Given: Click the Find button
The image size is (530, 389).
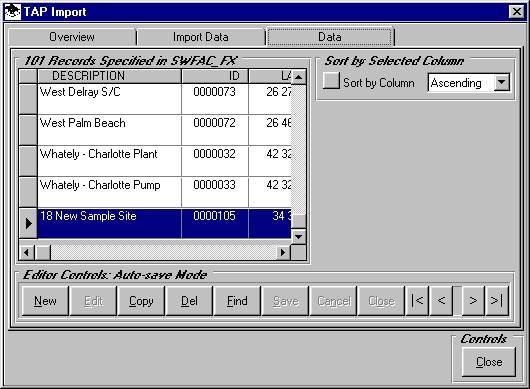Looking at the screenshot, I should click(237, 301).
